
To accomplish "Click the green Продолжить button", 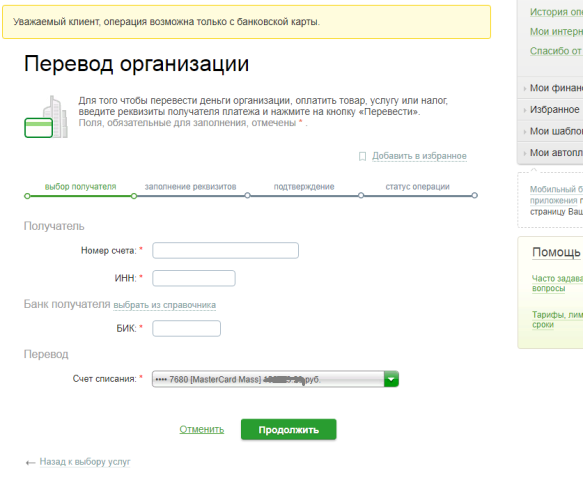I will pyautogui.click(x=289, y=430).
